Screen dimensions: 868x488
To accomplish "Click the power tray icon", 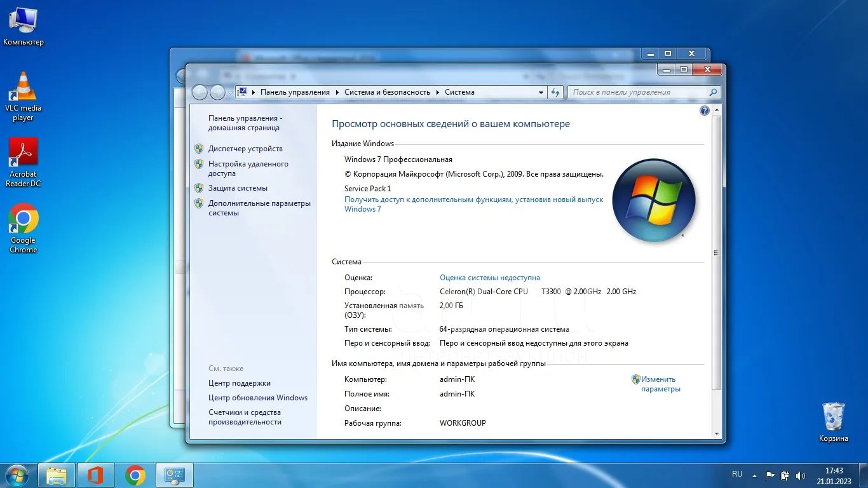I will click(x=785, y=475).
